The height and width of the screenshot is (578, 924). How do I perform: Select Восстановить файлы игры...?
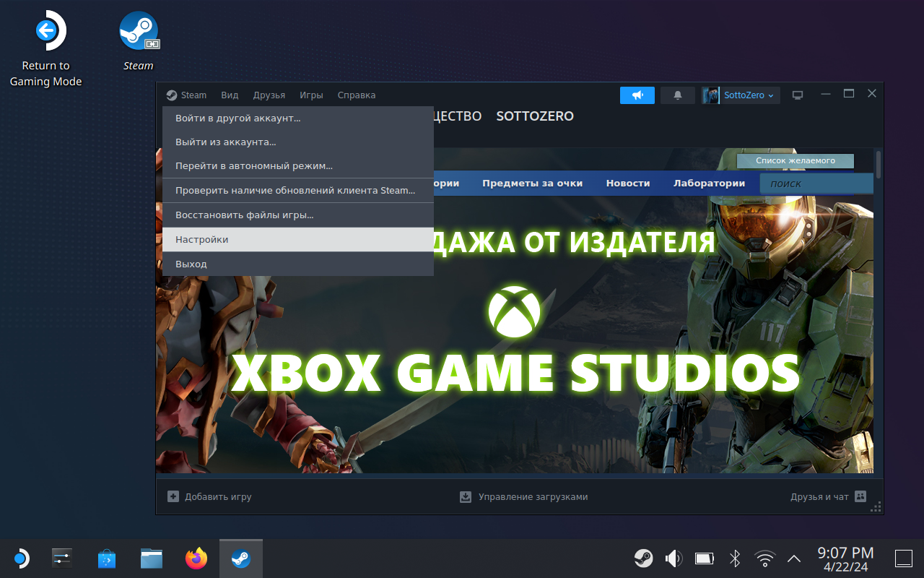click(298, 215)
